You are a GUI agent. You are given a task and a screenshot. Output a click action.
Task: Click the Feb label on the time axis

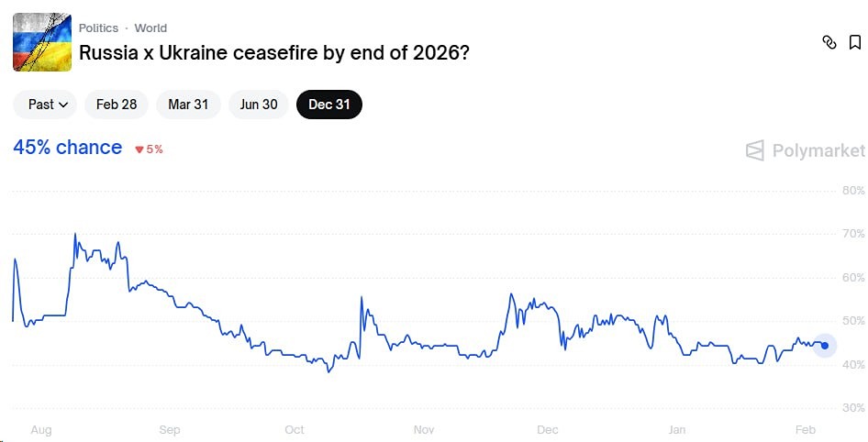[x=805, y=429]
